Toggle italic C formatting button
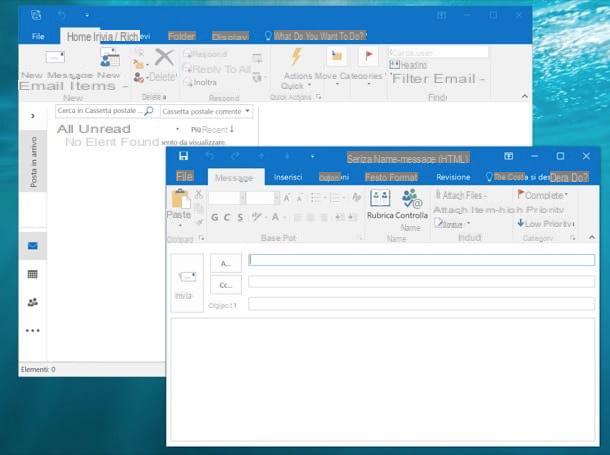Screen dimensions: 610x455 click(x=227, y=217)
